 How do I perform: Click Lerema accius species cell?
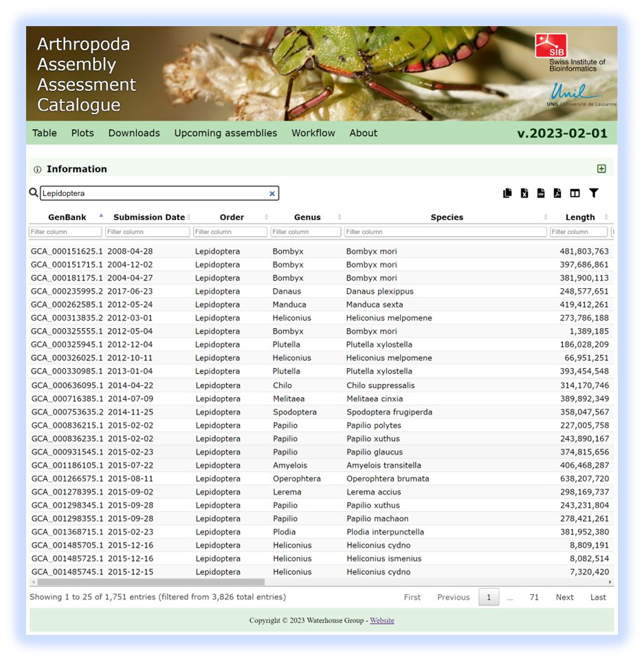pos(374,492)
